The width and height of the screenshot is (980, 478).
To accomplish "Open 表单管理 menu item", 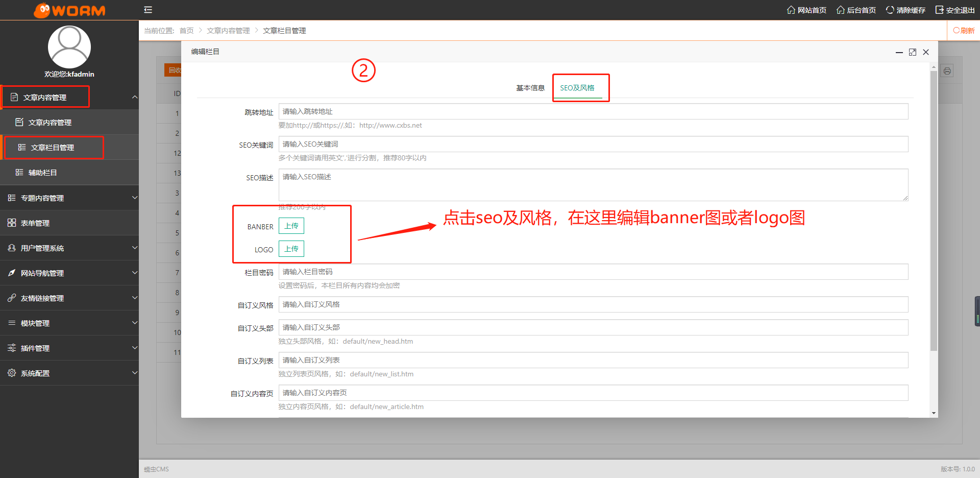I will tap(69, 223).
